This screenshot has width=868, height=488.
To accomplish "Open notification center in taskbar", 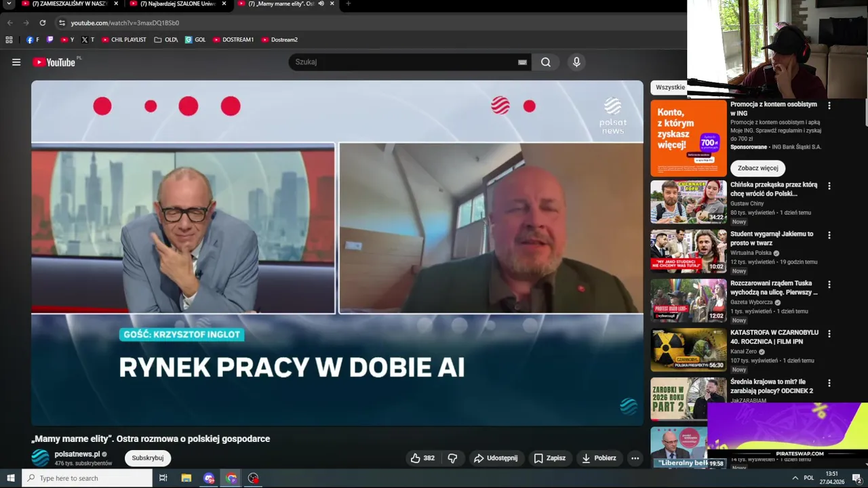I will tap(856, 479).
